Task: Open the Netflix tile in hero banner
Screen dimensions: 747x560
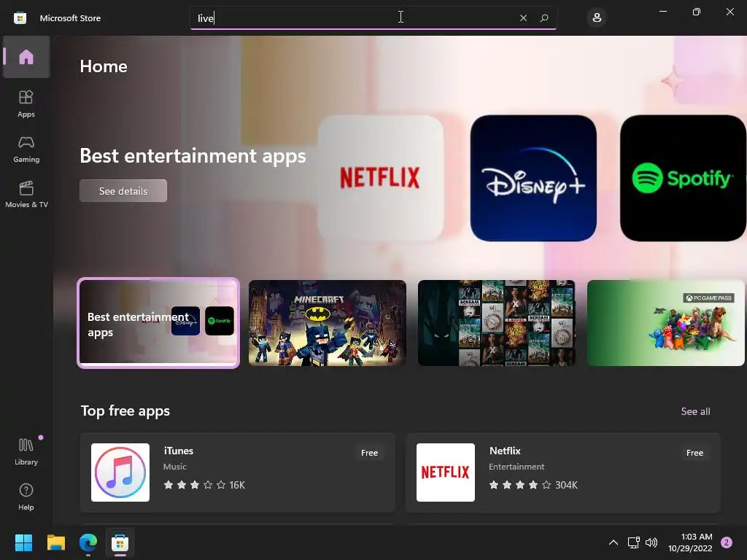Action: pyautogui.click(x=380, y=178)
